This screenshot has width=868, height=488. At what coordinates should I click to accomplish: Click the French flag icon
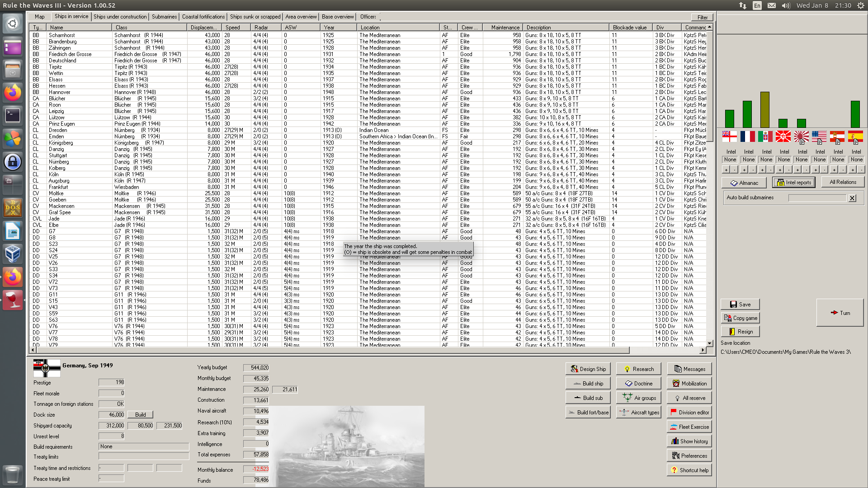click(747, 136)
